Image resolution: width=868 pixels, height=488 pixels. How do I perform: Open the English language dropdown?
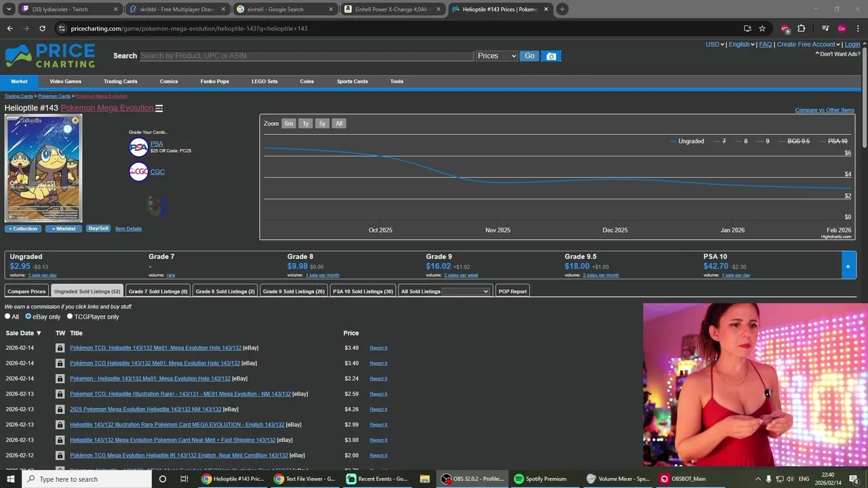tap(741, 44)
